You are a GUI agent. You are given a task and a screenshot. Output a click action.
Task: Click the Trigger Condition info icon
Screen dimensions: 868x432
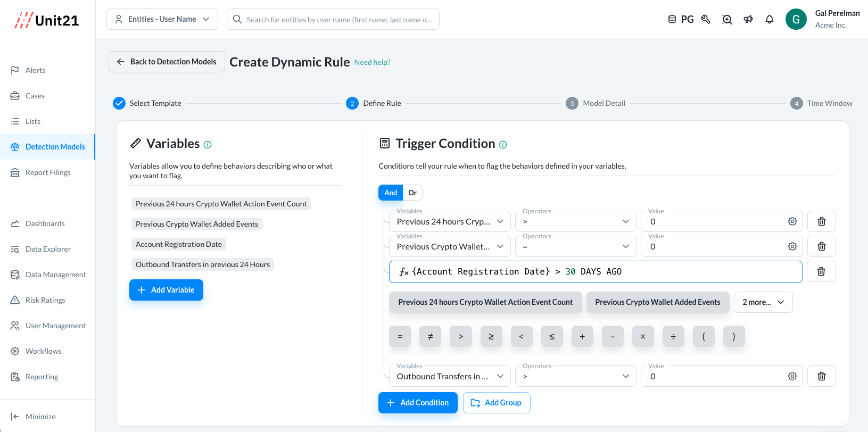pos(503,145)
